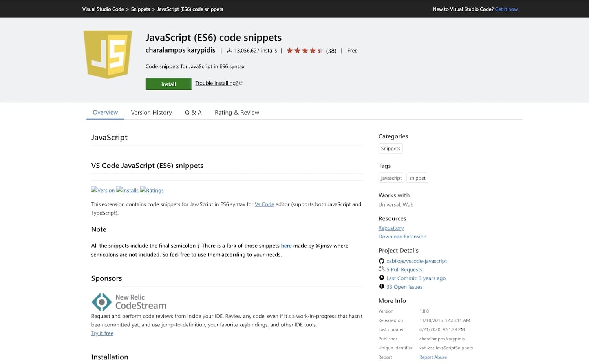Click the installs download icon

pyautogui.click(x=229, y=51)
